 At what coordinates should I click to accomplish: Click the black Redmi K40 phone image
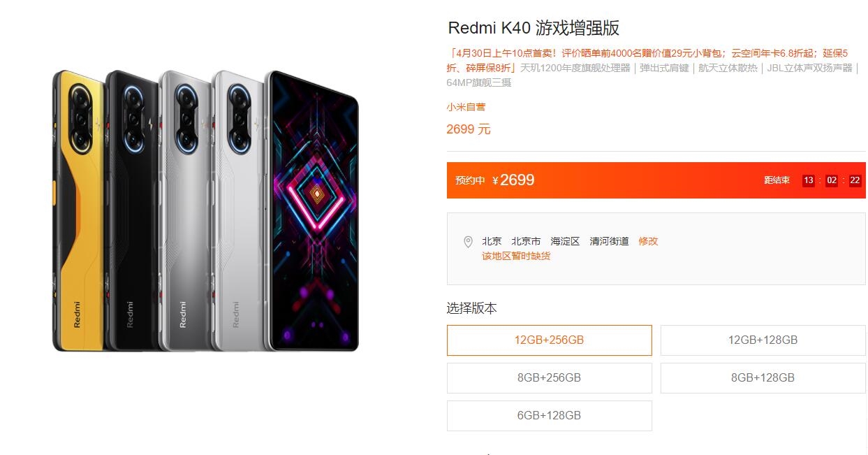(x=132, y=210)
